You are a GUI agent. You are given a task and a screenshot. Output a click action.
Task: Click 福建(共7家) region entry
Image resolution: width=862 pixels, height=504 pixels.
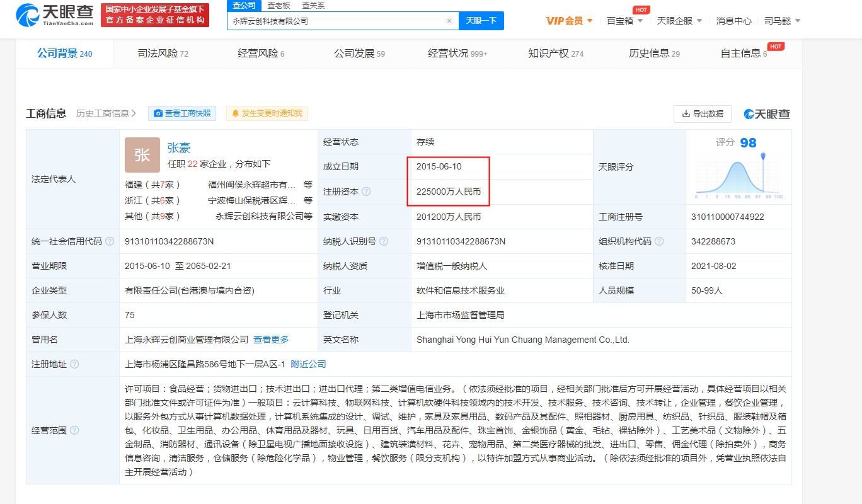pyautogui.click(x=152, y=185)
